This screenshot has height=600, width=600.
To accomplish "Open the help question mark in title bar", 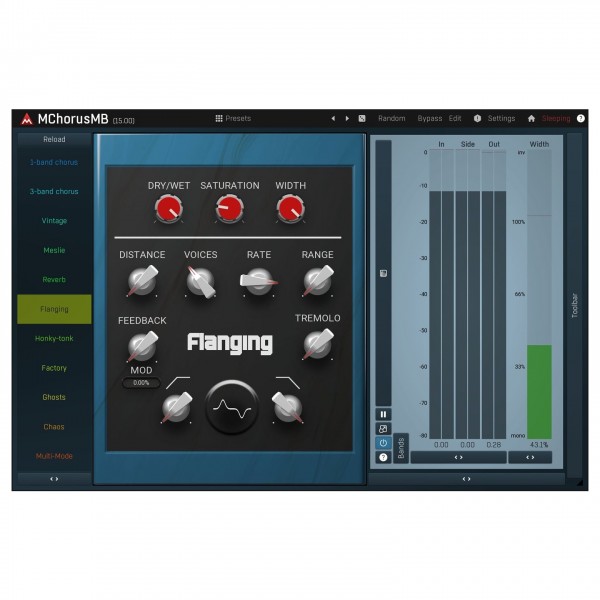I will (580, 119).
